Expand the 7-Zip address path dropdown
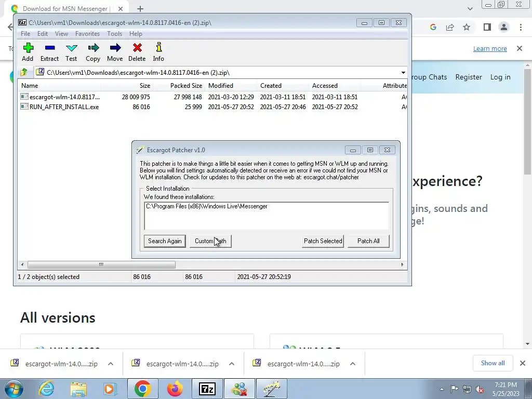 pyautogui.click(x=403, y=73)
